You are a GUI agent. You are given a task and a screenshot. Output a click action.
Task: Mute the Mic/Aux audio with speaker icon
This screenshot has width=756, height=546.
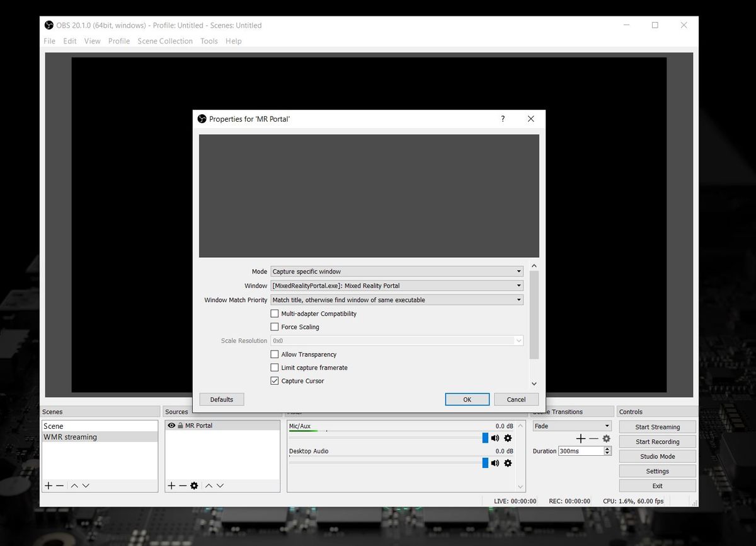click(495, 438)
